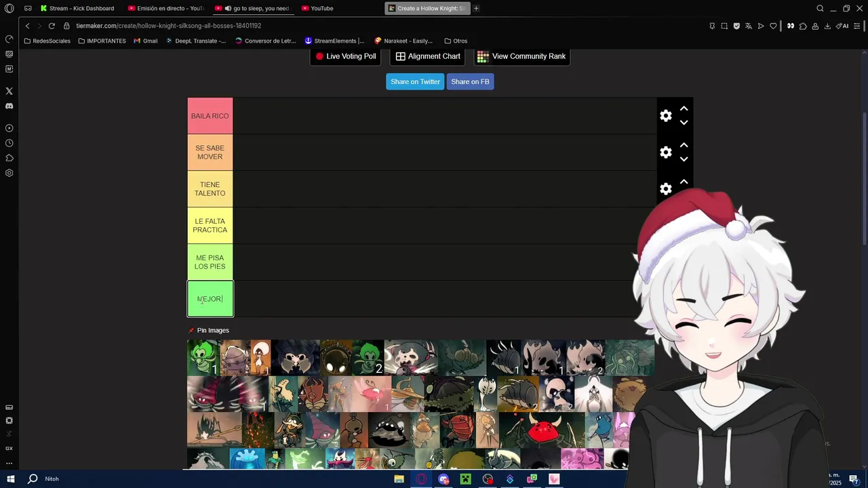Open Narakeet bookmark
This screenshot has height=488, width=868.
click(x=403, y=41)
